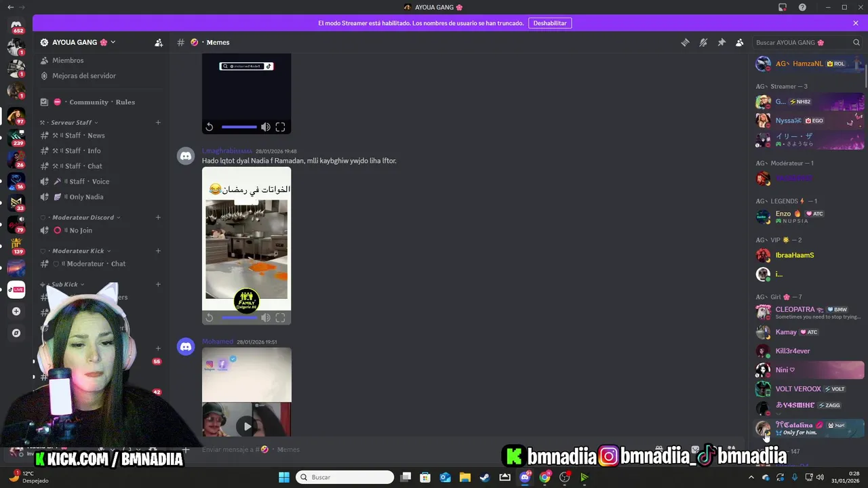Join Only Nadia voice channel
This screenshot has height=488, width=868.
(100, 197)
